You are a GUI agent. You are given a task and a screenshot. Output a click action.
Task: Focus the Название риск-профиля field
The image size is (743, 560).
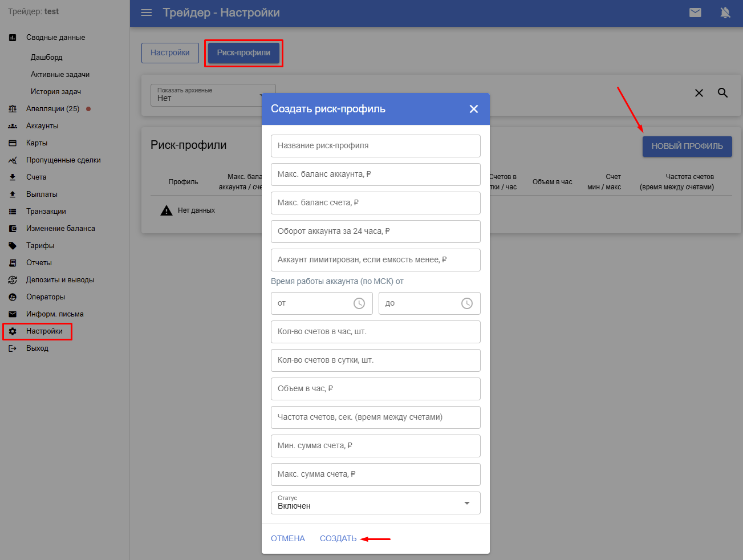pyautogui.click(x=375, y=146)
